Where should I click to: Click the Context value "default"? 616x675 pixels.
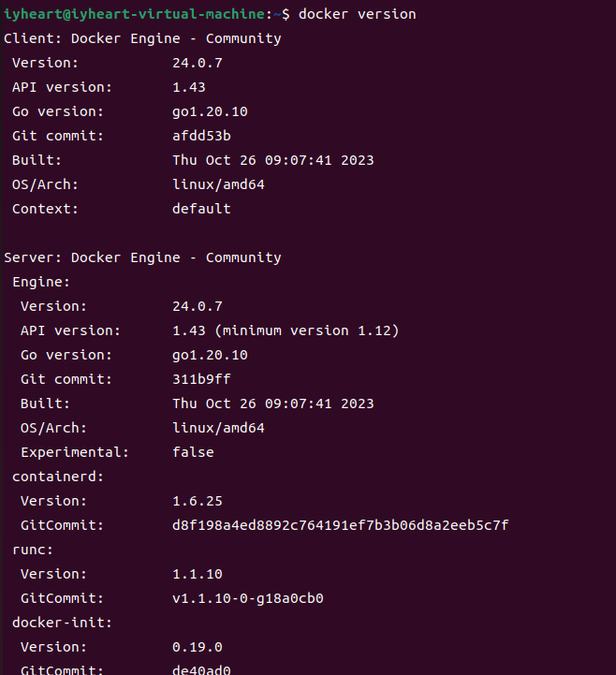tap(202, 209)
